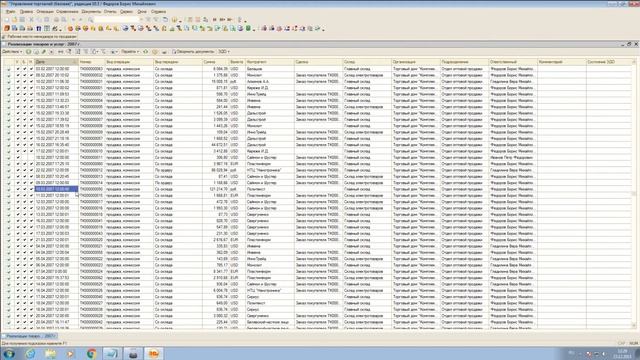
Task: Click the Redo toolbar icon
Action: pyautogui.click(x=81, y=20)
